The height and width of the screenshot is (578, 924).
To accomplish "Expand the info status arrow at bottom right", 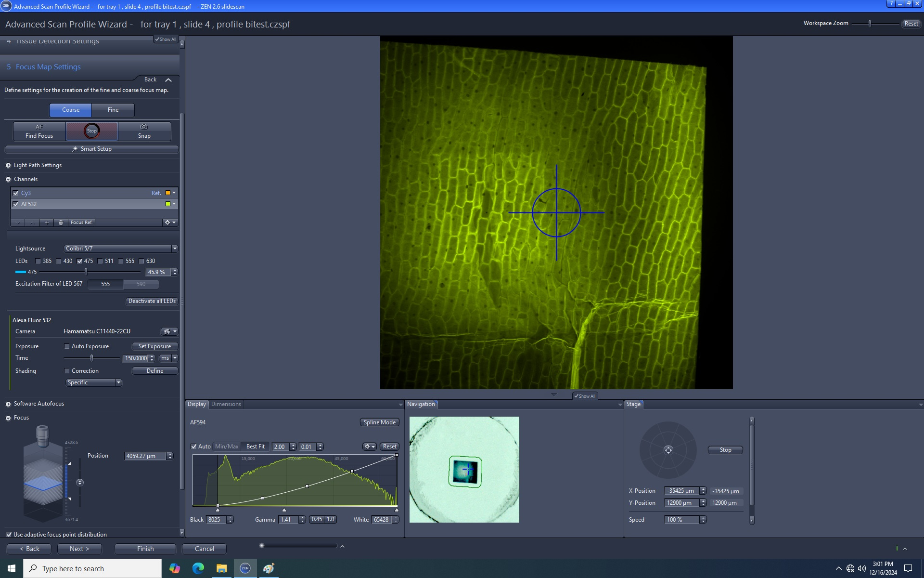I will [x=905, y=549].
